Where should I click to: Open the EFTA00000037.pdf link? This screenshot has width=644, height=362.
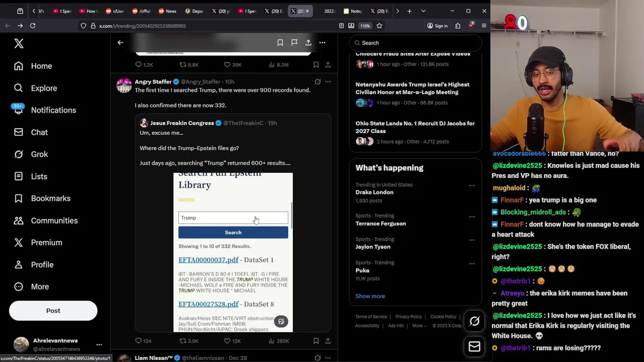208,260
